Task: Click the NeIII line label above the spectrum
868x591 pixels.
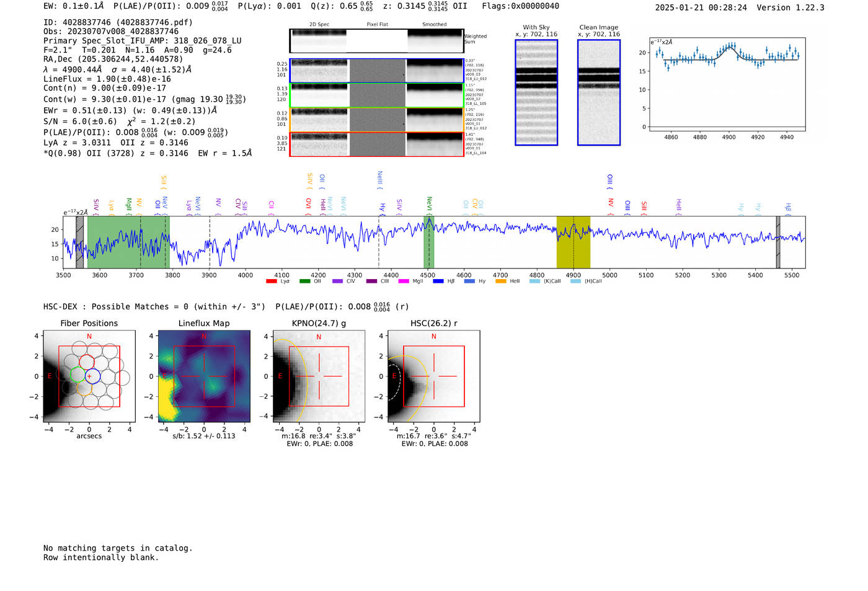Action: click(x=380, y=180)
